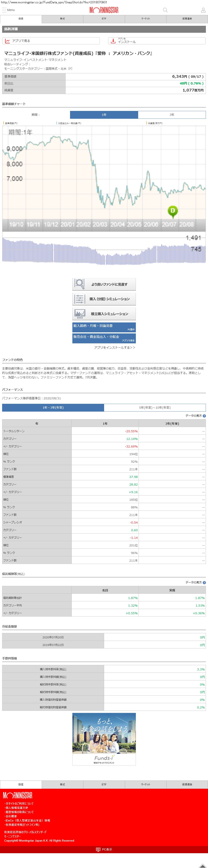Click the アプリで見る button
The height and width of the screenshot is (868, 208).
coord(51,41)
